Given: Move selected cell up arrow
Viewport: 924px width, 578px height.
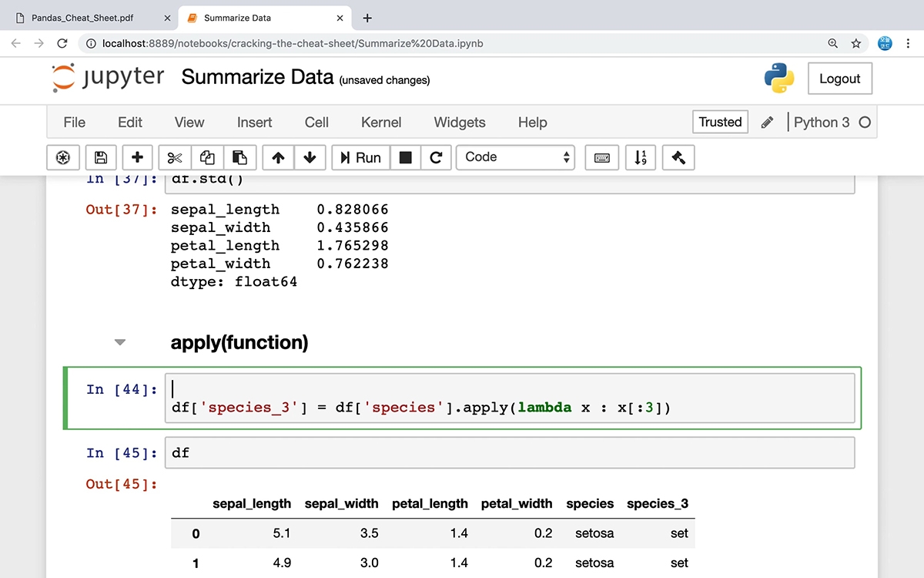Looking at the screenshot, I should click(278, 157).
